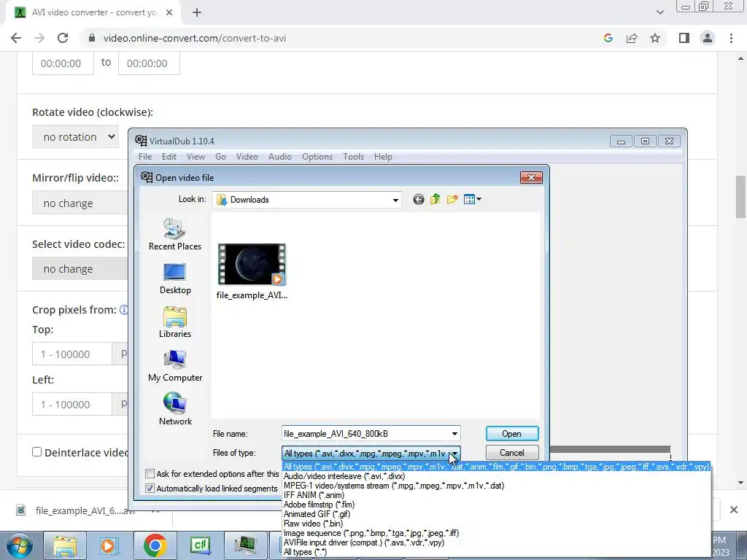
Task: Click the back icon in Open video file dialog
Action: click(x=418, y=200)
